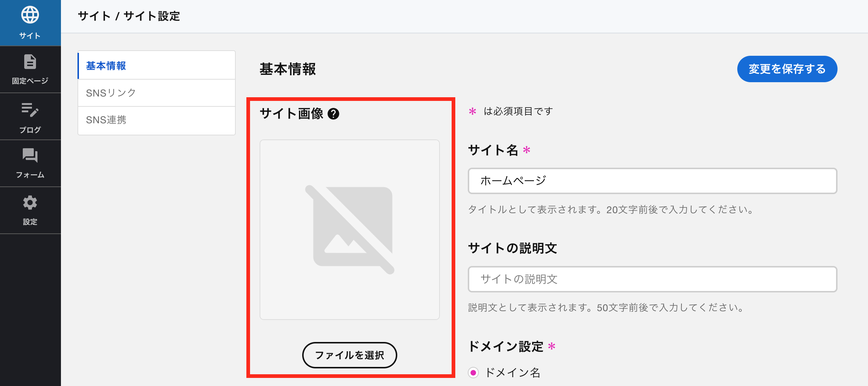Click into the サイトの説明文 text field
868x386 pixels.
point(652,279)
